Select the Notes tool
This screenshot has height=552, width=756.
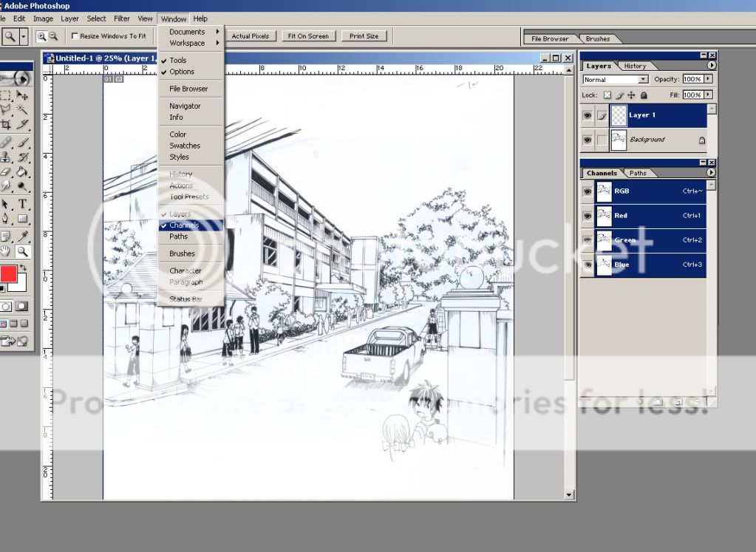[x=5, y=236]
